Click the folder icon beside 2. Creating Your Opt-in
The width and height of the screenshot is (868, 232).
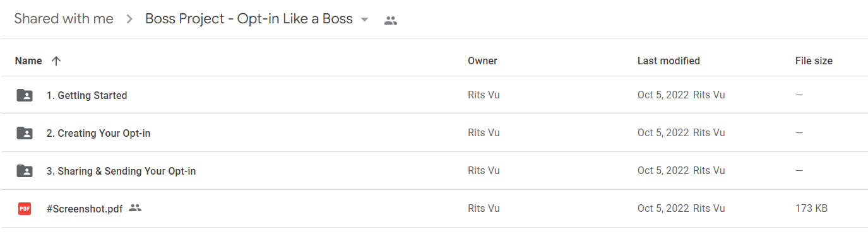point(25,133)
